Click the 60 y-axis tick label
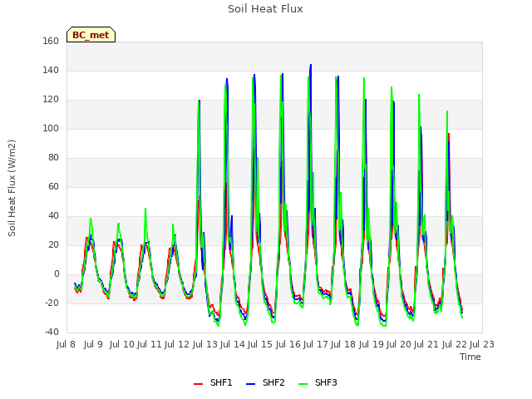This screenshot has width=532, height=399. (x=53, y=186)
